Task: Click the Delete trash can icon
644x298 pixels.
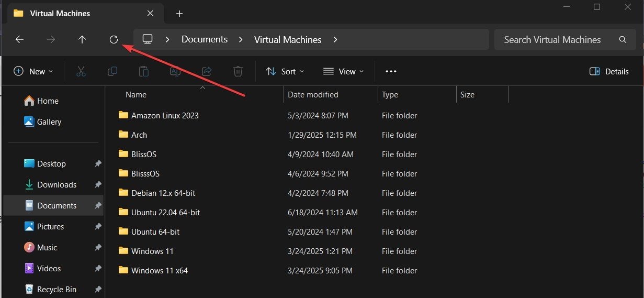Action: pos(238,72)
